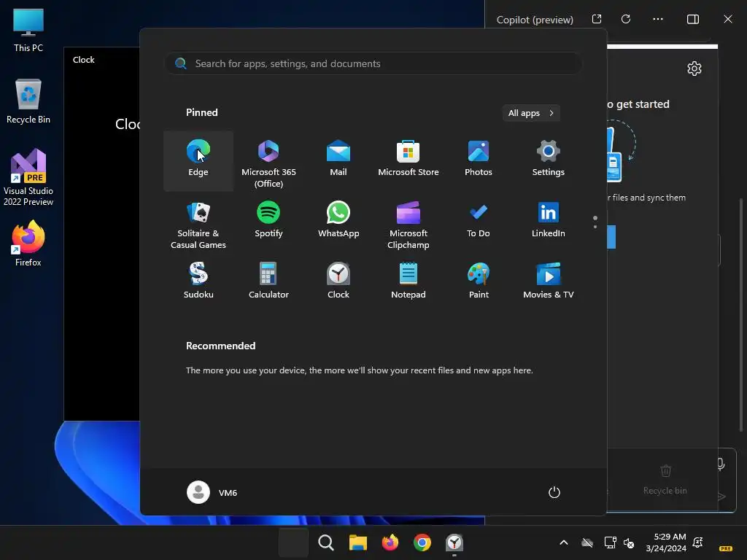The width and height of the screenshot is (747, 560).
Task: Click the Copilot microphone icon
Action: click(721, 464)
